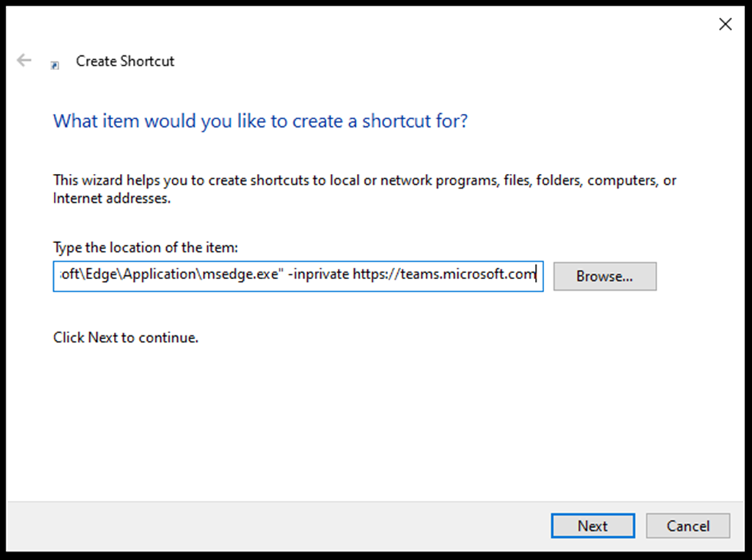Click the -inprivate argument in the field
The height and width of the screenshot is (560, 752).
[x=318, y=275]
